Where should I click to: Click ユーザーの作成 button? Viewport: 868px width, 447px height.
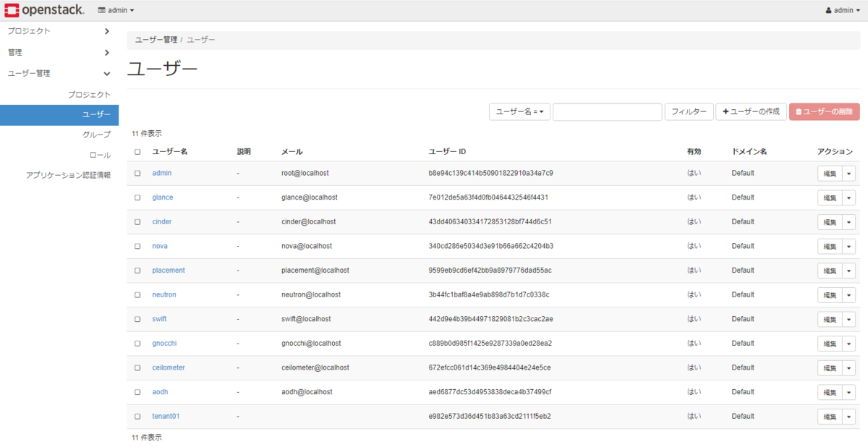[x=751, y=111]
